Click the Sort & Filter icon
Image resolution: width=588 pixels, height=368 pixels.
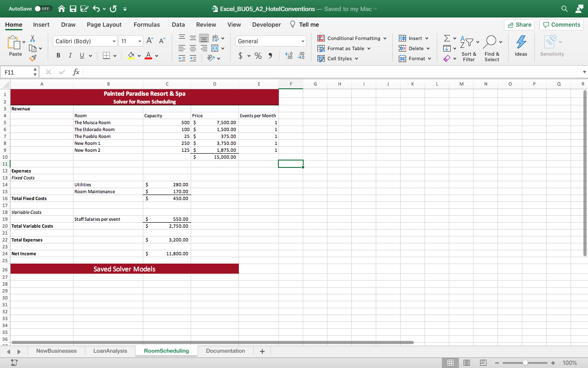tap(468, 42)
